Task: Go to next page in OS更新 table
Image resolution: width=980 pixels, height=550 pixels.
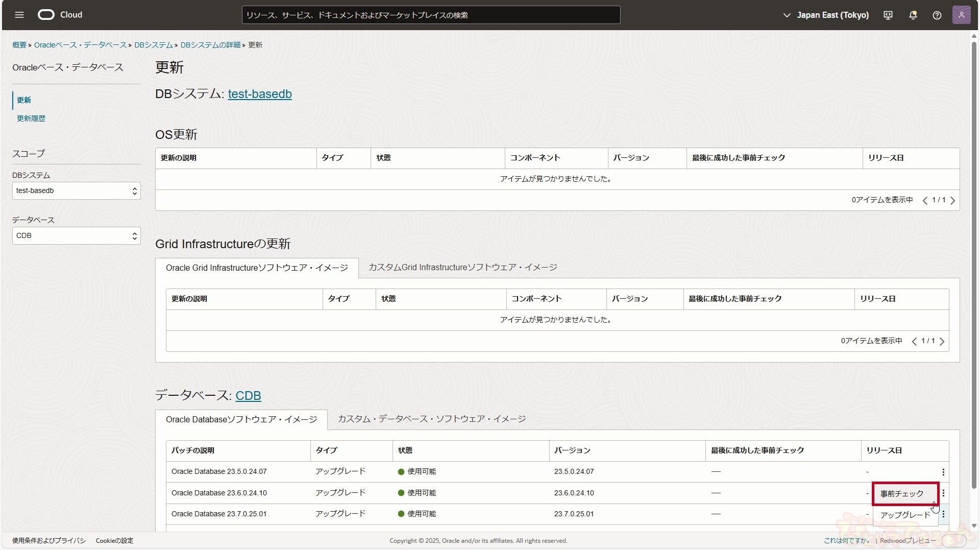Action: pyautogui.click(x=952, y=201)
